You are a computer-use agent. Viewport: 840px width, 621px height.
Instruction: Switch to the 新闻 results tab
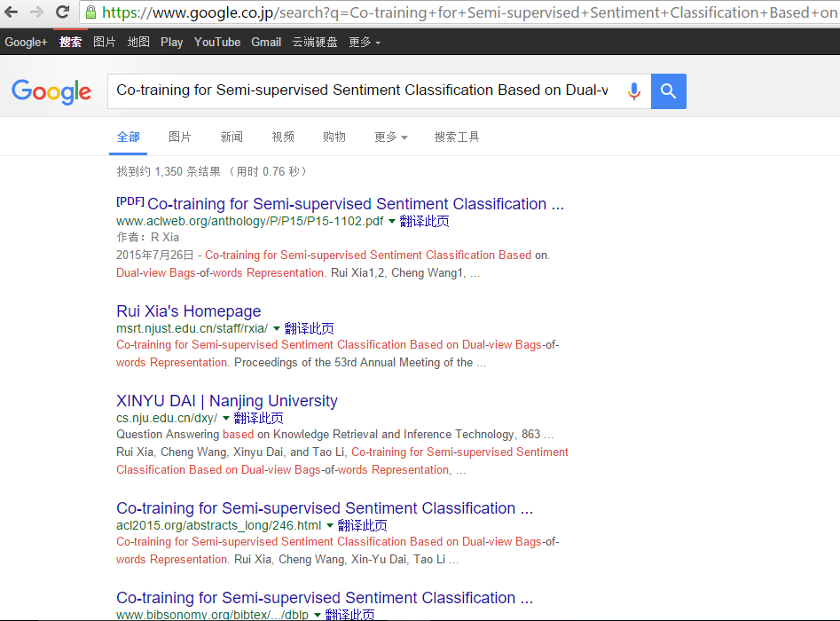tap(232, 138)
